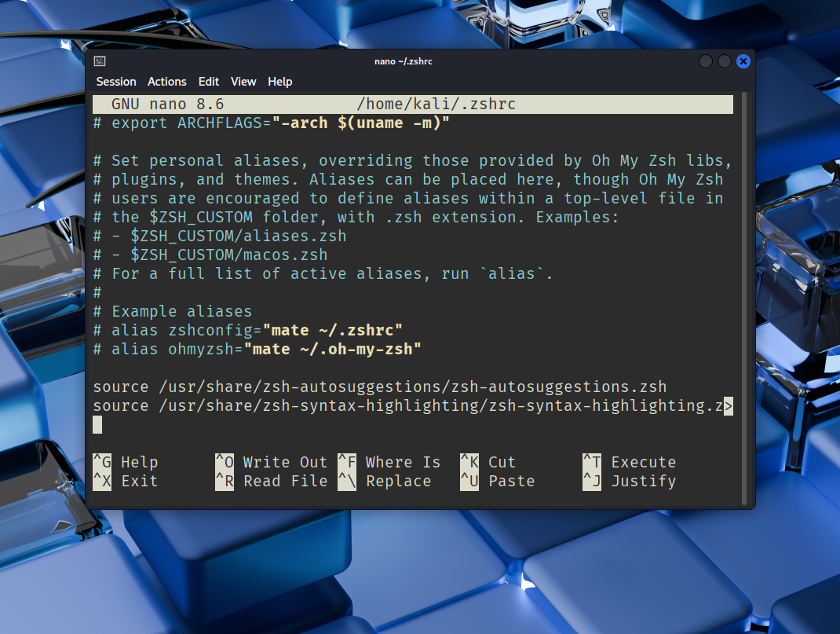Click the 'users are encouraged' comment line

tap(408, 198)
